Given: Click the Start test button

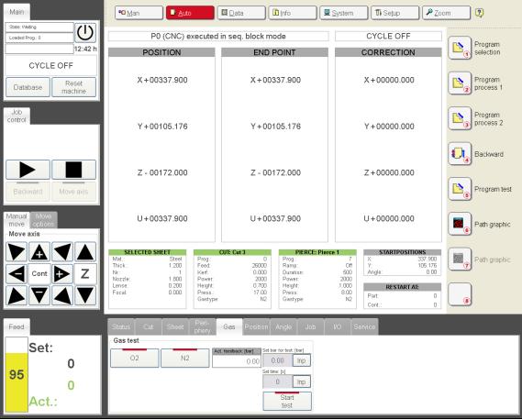Looking at the screenshot, I should tap(287, 402).
